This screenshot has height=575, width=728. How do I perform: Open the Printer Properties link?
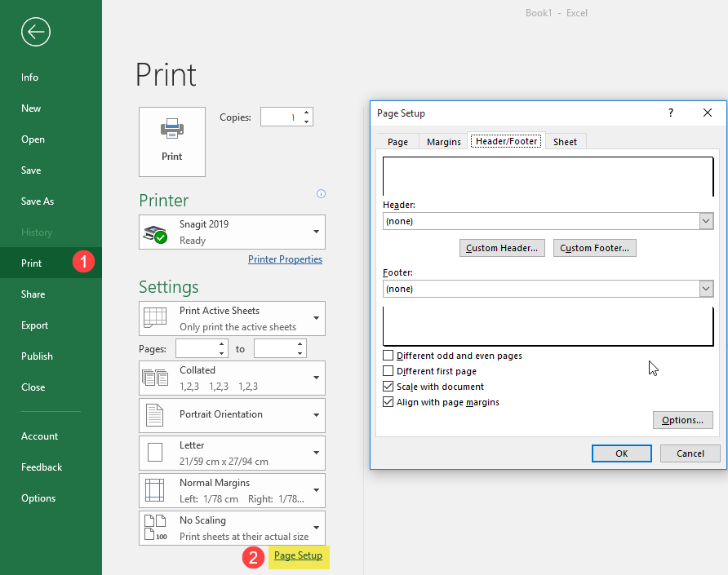(x=285, y=259)
